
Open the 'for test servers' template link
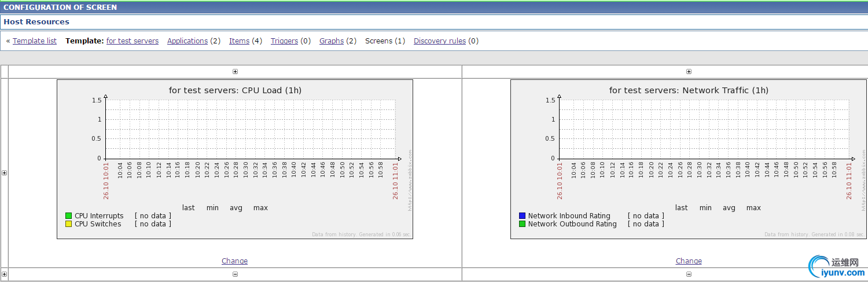[x=133, y=41]
